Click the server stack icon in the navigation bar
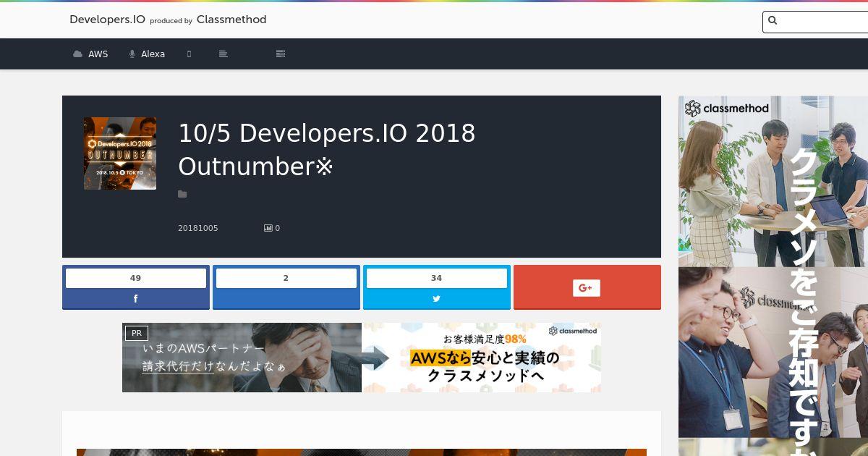 pos(281,54)
